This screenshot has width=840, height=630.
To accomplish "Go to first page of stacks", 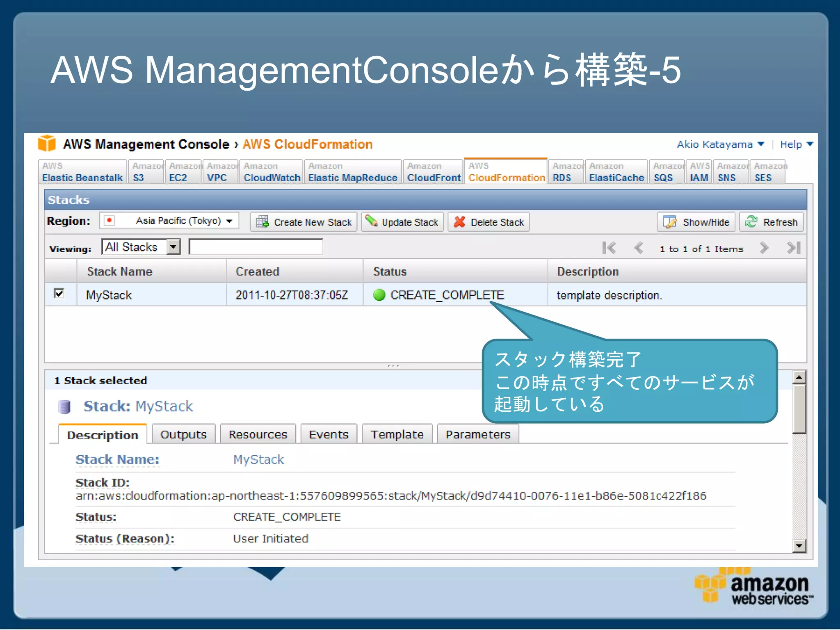I will pyautogui.click(x=609, y=248).
